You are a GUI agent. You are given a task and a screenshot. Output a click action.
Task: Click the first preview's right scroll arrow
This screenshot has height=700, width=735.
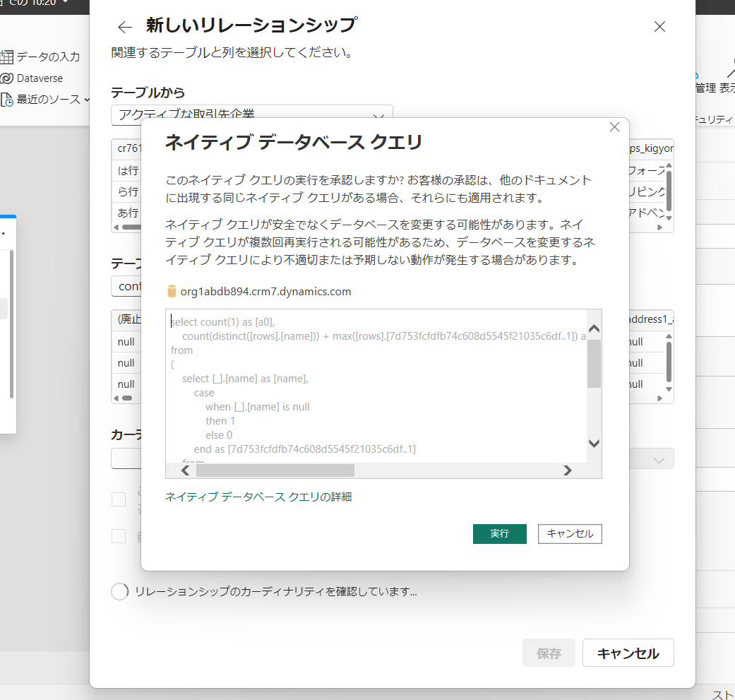659,227
